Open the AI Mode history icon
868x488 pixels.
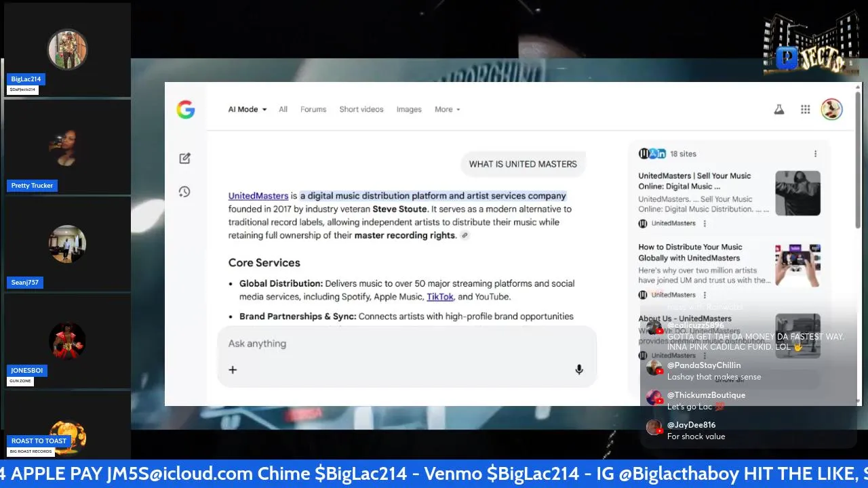(184, 192)
